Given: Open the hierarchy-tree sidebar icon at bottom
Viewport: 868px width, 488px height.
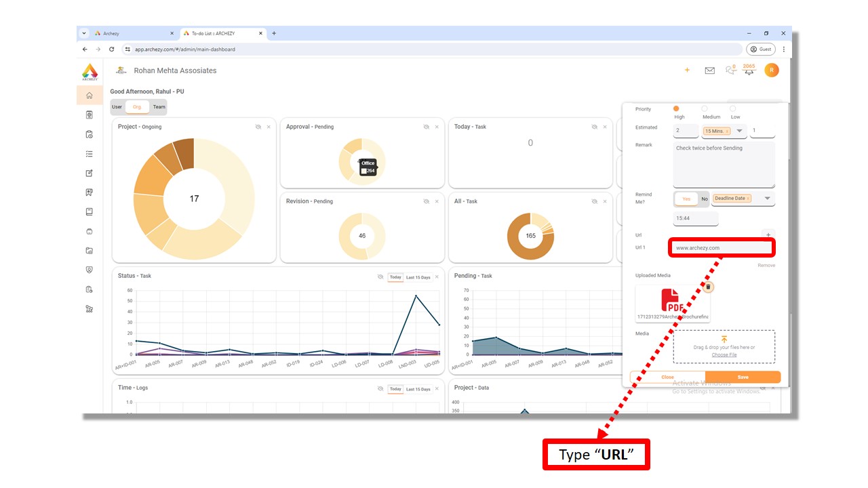Looking at the screenshot, I should click(90, 308).
